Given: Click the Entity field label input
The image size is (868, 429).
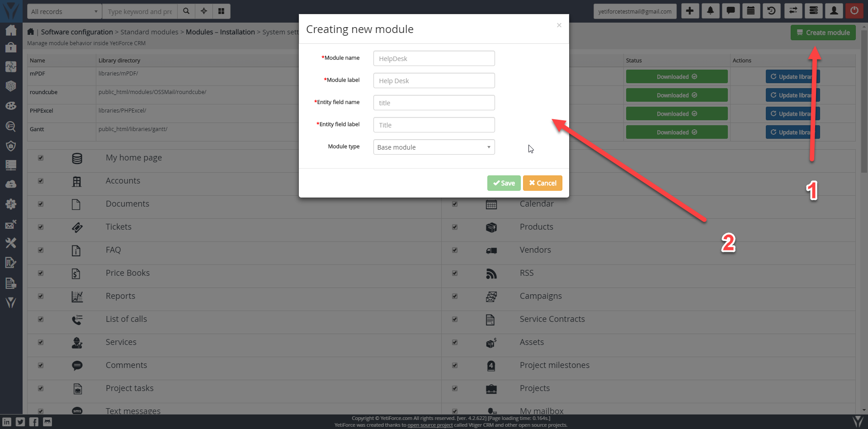Looking at the screenshot, I should point(434,125).
